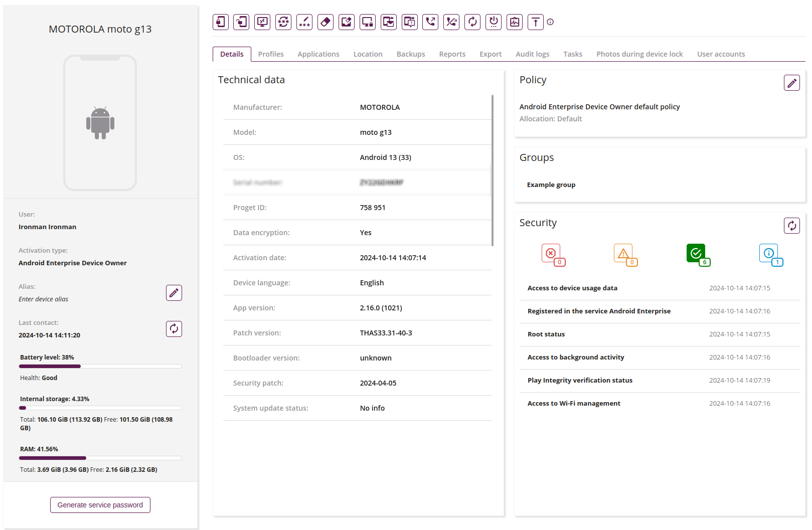
Task: Switch to User accounts tab
Action: click(x=721, y=54)
